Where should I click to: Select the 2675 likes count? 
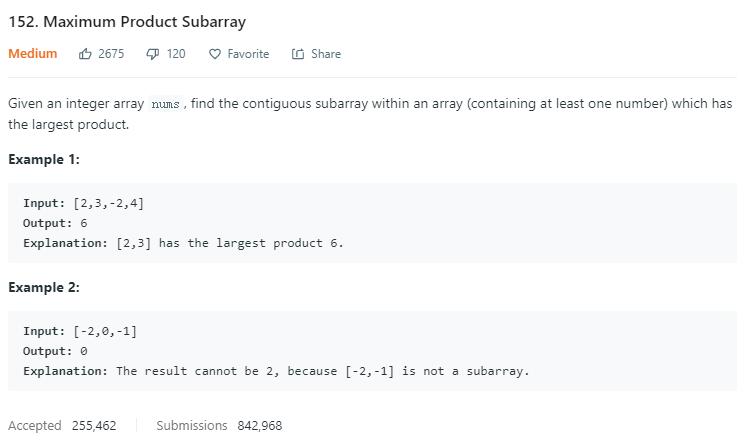[111, 54]
